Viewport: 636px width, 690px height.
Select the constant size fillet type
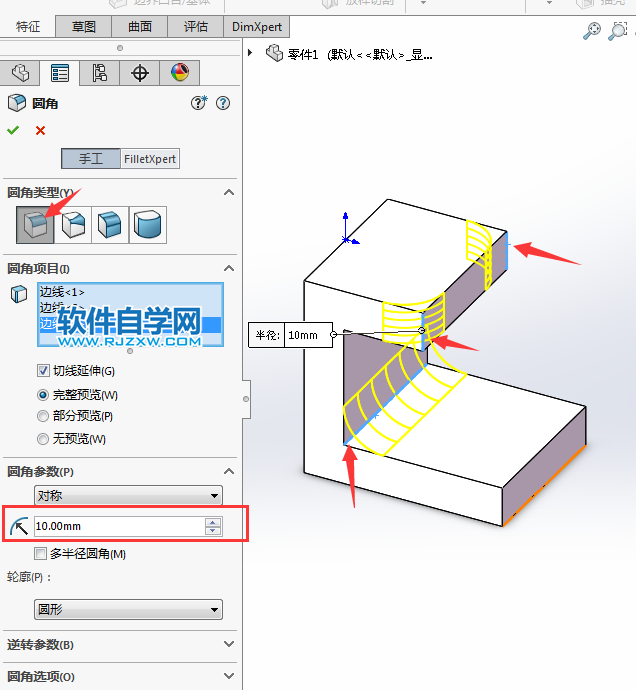pos(35,224)
